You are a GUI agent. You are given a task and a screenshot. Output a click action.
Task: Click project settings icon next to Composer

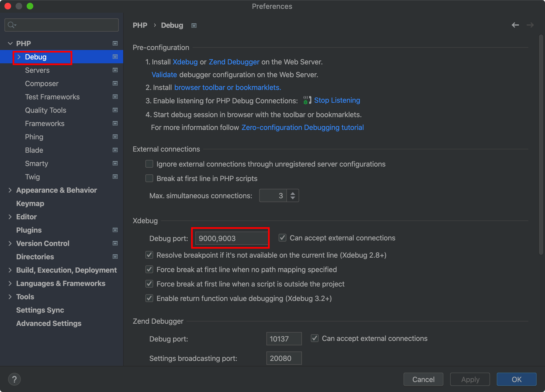(x=115, y=84)
